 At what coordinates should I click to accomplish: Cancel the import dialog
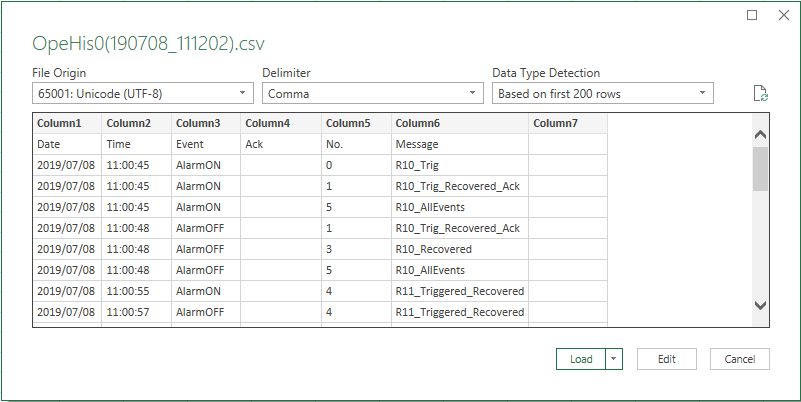pos(739,359)
